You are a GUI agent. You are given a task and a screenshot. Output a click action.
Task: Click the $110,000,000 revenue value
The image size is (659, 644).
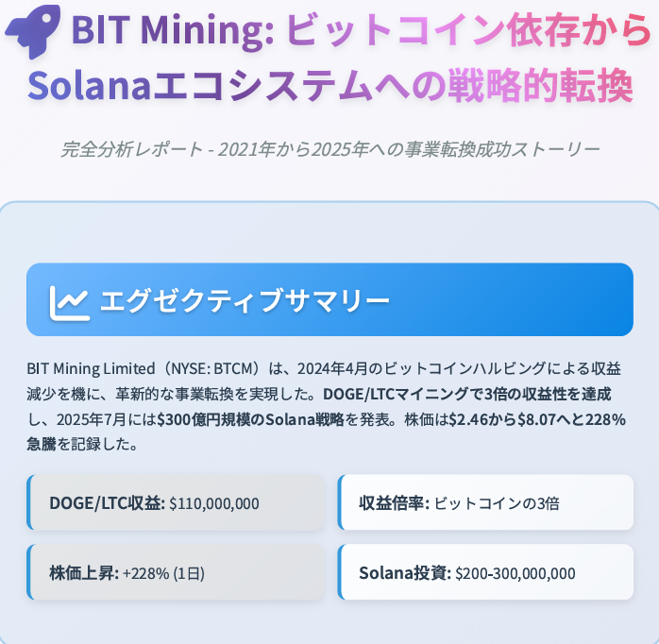(x=214, y=503)
